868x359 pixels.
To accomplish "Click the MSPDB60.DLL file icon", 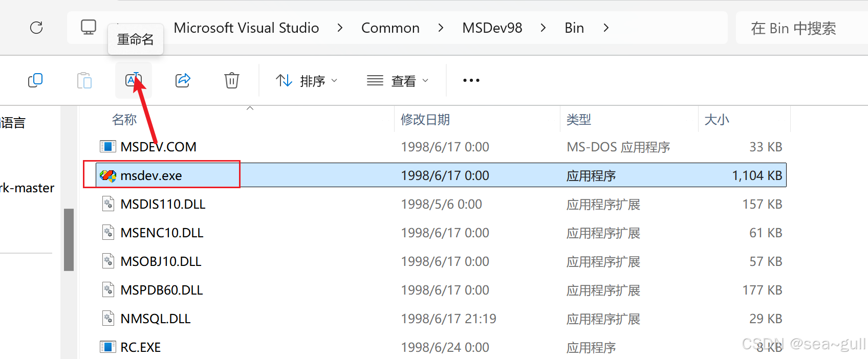I will point(108,290).
